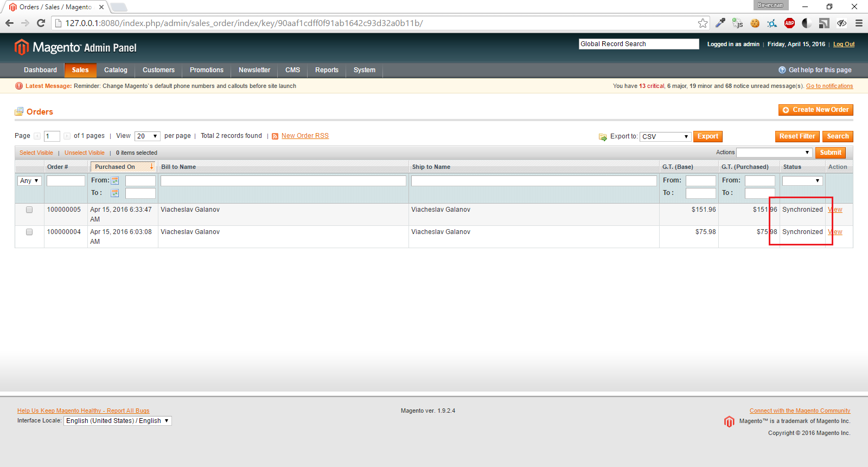View order 100000004
The height and width of the screenshot is (467, 868).
coord(835,232)
